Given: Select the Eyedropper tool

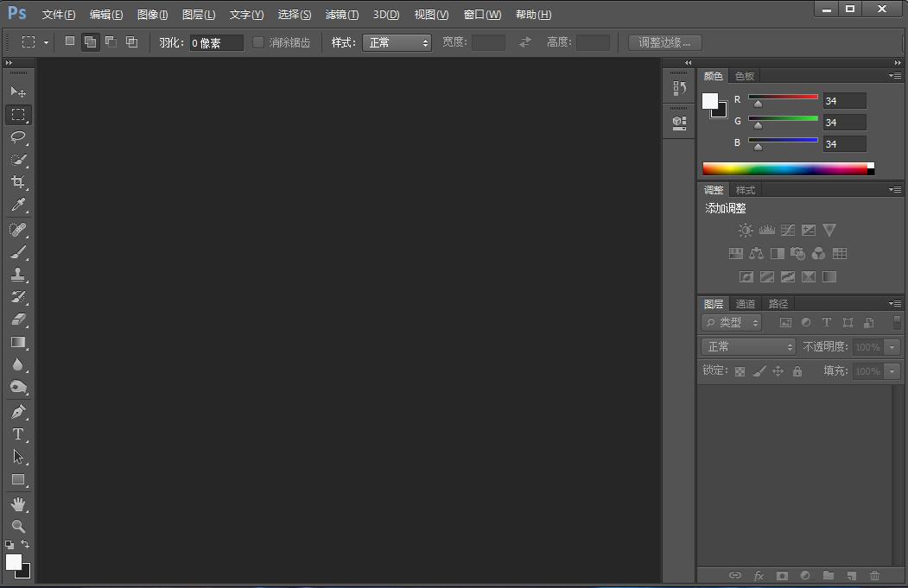Looking at the screenshot, I should pos(18,205).
